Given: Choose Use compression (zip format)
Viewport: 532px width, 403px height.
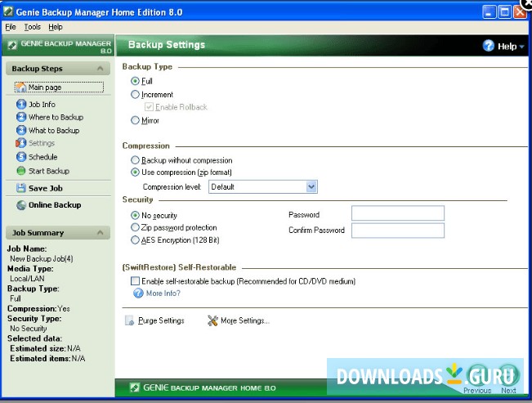Looking at the screenshot, I should click(x=135, y=172).
